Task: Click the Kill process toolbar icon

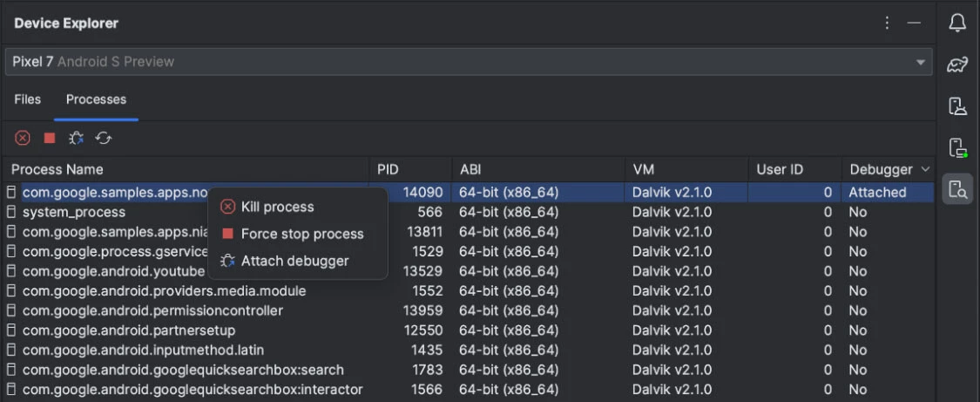Action: click(x=23, y=138)
